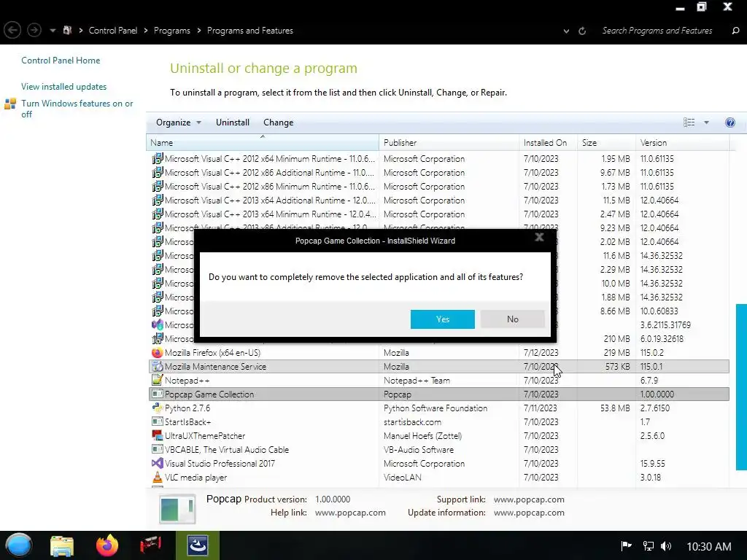This screenshot has width=747, height=560.
Task: Close the InstallShield Wizard dialog
Action: pos(539,237)
